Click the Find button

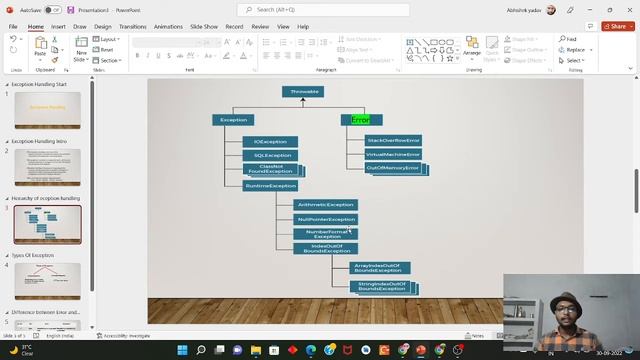(x=568, y=39)
